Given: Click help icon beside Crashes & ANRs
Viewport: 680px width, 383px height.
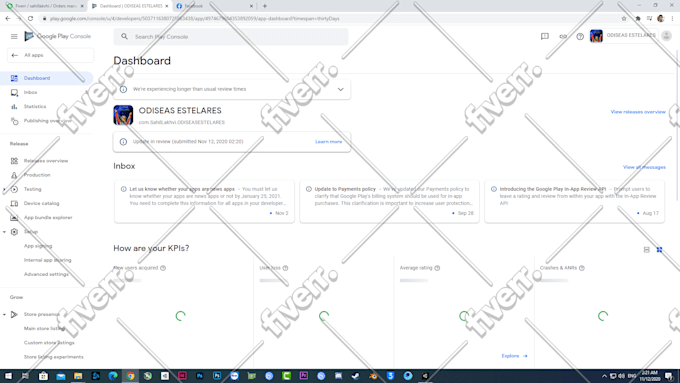Looking at the screenshot, I should [582, 268].
